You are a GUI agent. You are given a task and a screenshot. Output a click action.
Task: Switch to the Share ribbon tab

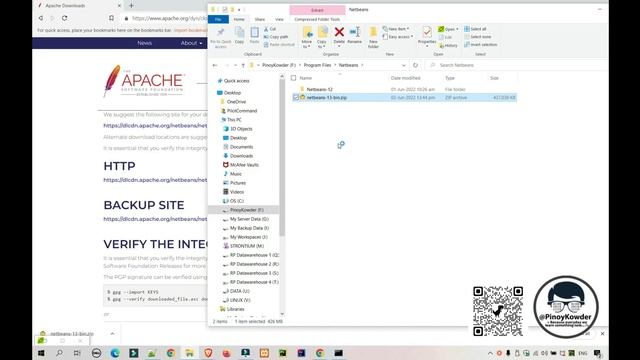tap(260, 19)
